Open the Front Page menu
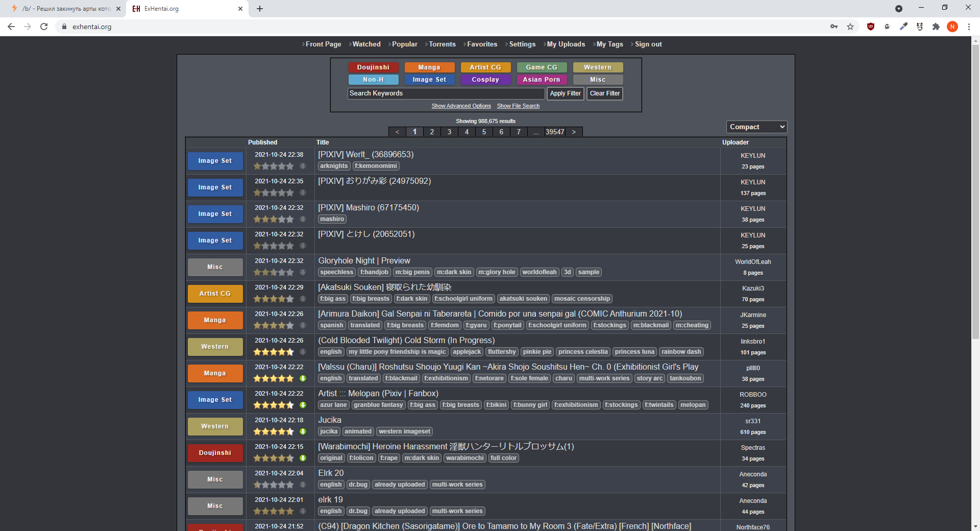The image size is (980, 531). 323,44
